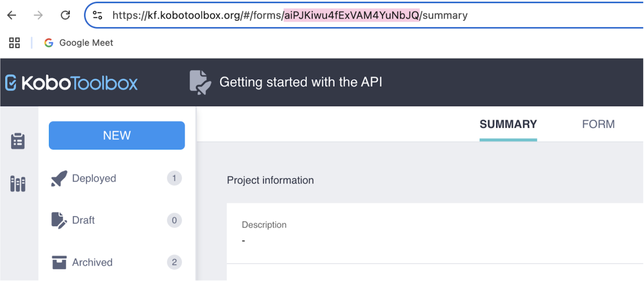Open the Library books sidebar icon
The image size is (644, 281).
coord(18,183)
